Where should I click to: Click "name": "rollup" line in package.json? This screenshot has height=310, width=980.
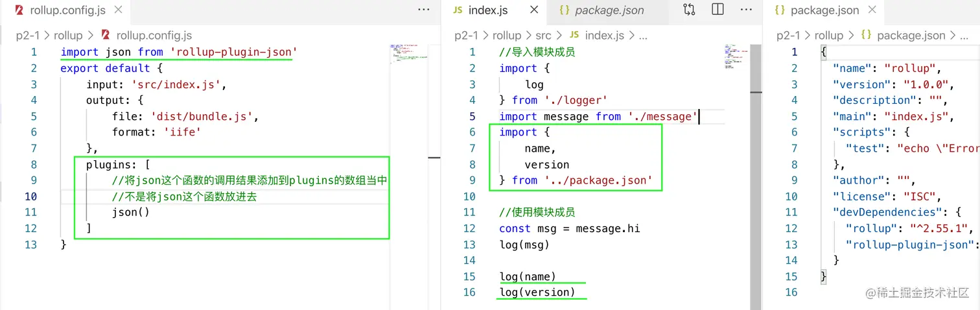click(887, 68)
